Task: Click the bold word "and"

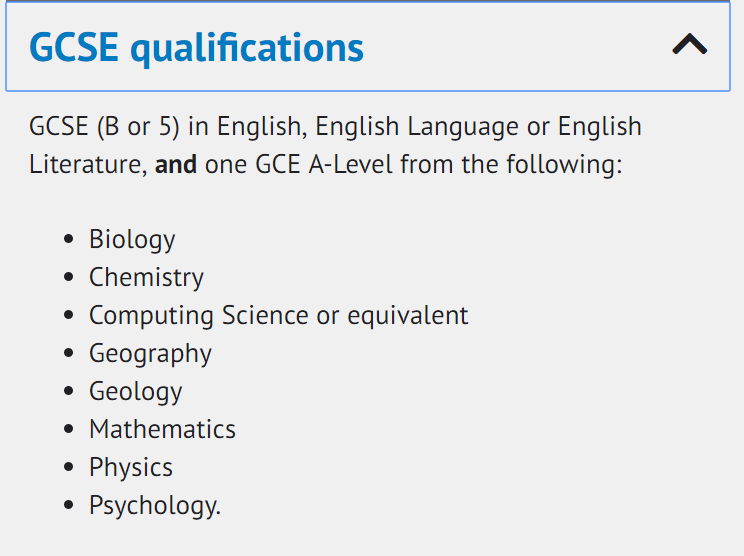Action: coord(176,165)
